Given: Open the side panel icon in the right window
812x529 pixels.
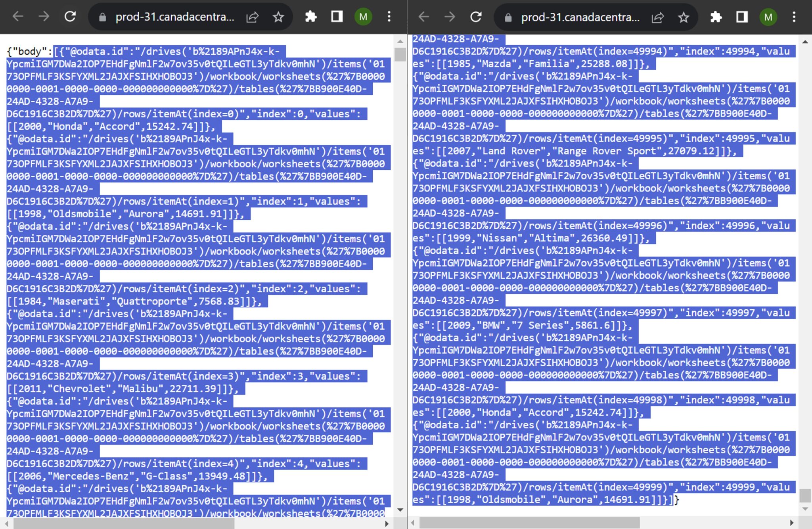Looking at the screenshot, I should coord(741,17).
